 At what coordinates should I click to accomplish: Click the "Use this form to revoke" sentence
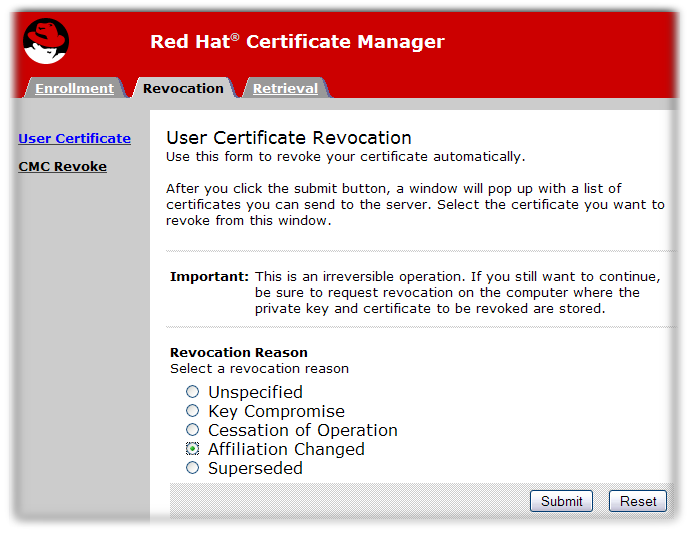pos(345,157)
